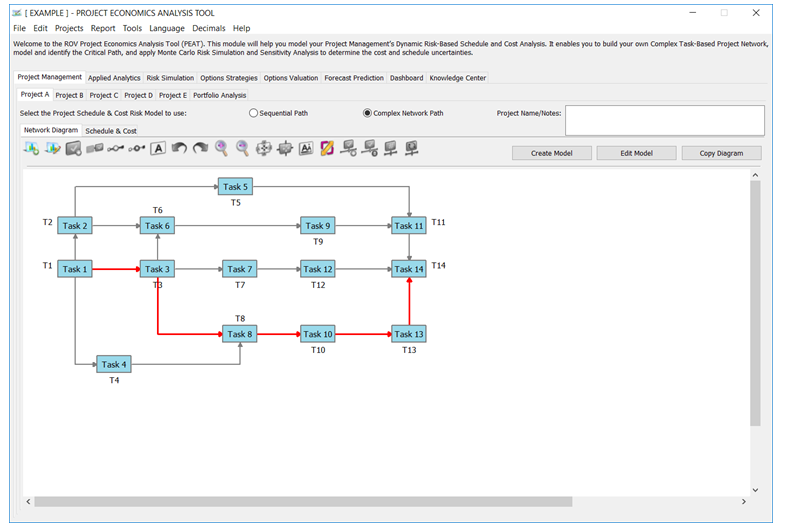Click the add-chart icon, first in the toolbar

tap(31, 148)
